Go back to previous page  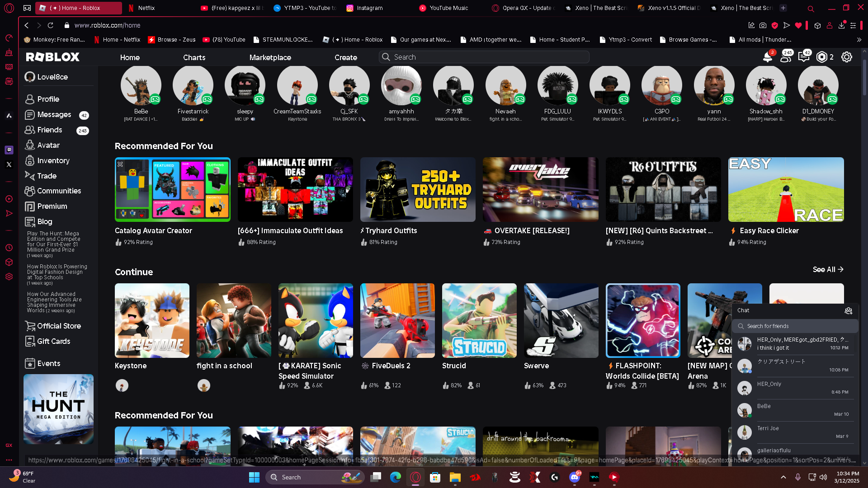click(27, 25)
